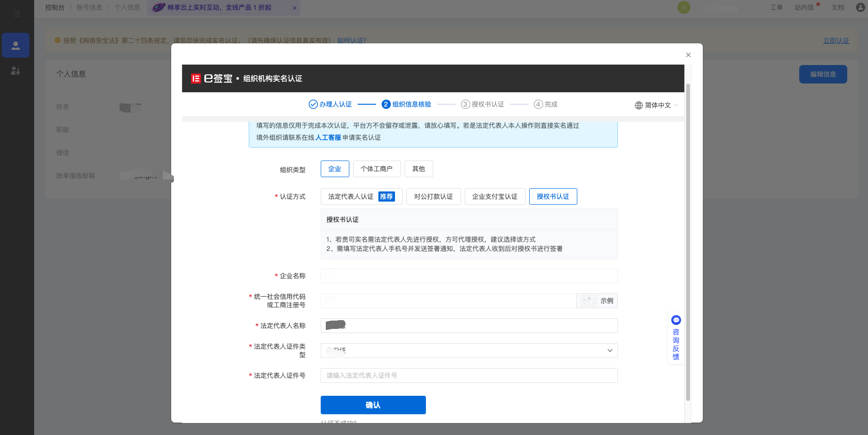The height and width of the screenshot is (435, 868).
Task: Choose 对公打款认证 verification method
Action: (x=433, y=197)
